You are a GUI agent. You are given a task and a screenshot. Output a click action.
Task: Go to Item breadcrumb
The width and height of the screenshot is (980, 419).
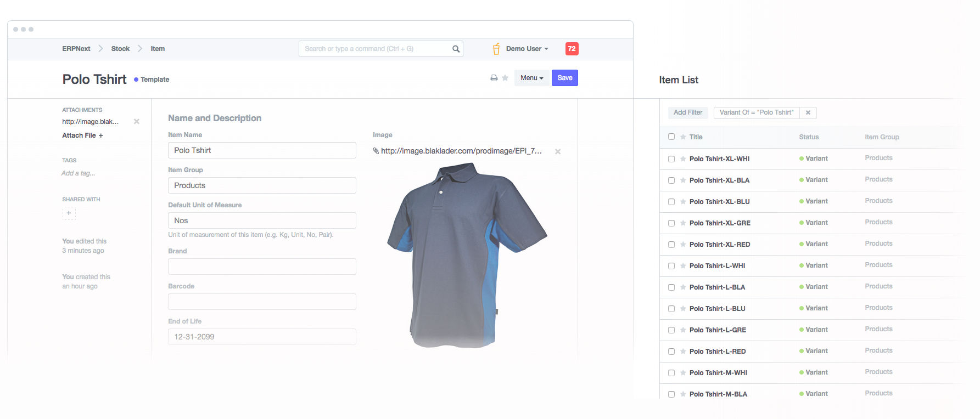click(158, 49)
